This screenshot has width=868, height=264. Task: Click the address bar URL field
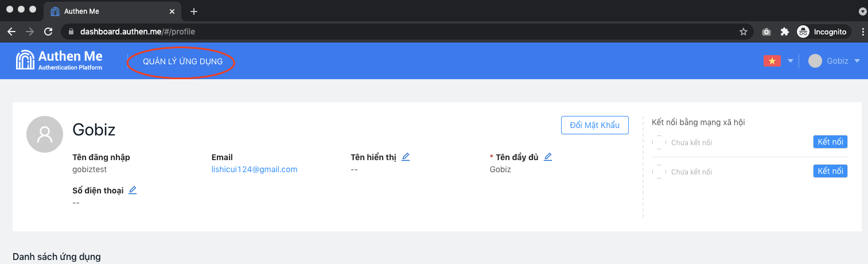[402, 32]
